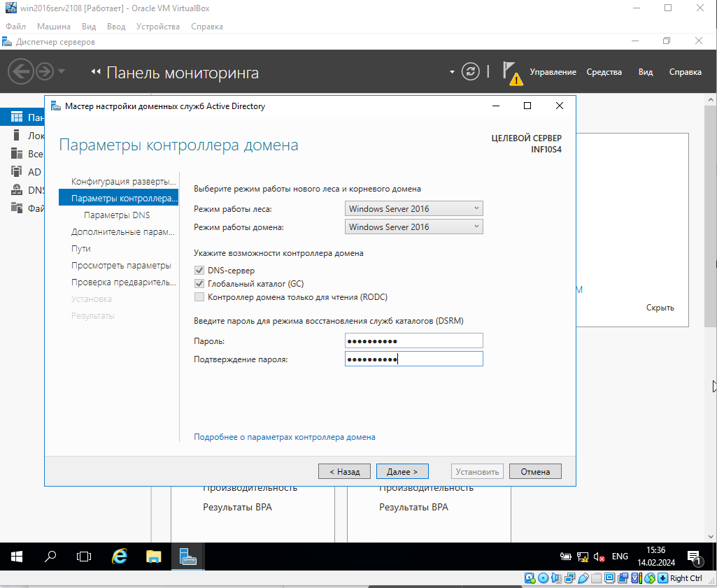Click the Скрыть link
This screenshot has width=717, height=588.
coord(660,308)
